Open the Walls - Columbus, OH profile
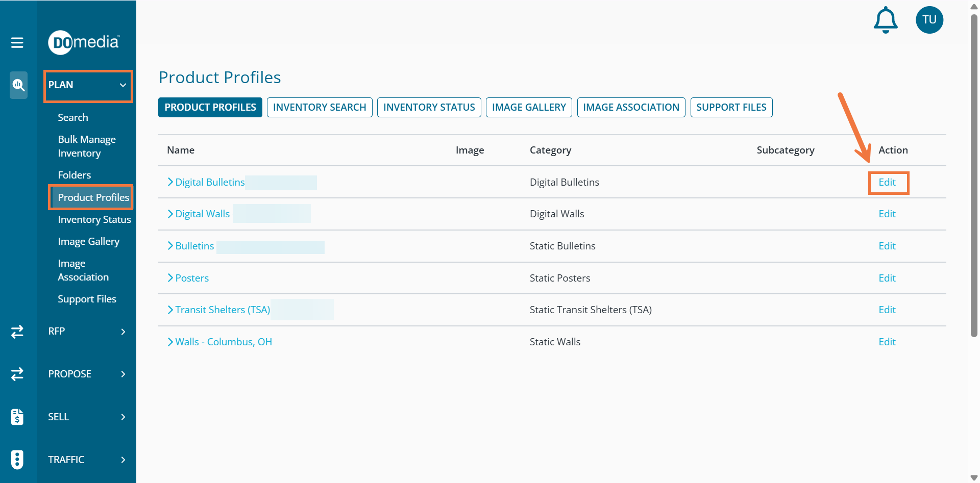 click(x=224, y=342)
